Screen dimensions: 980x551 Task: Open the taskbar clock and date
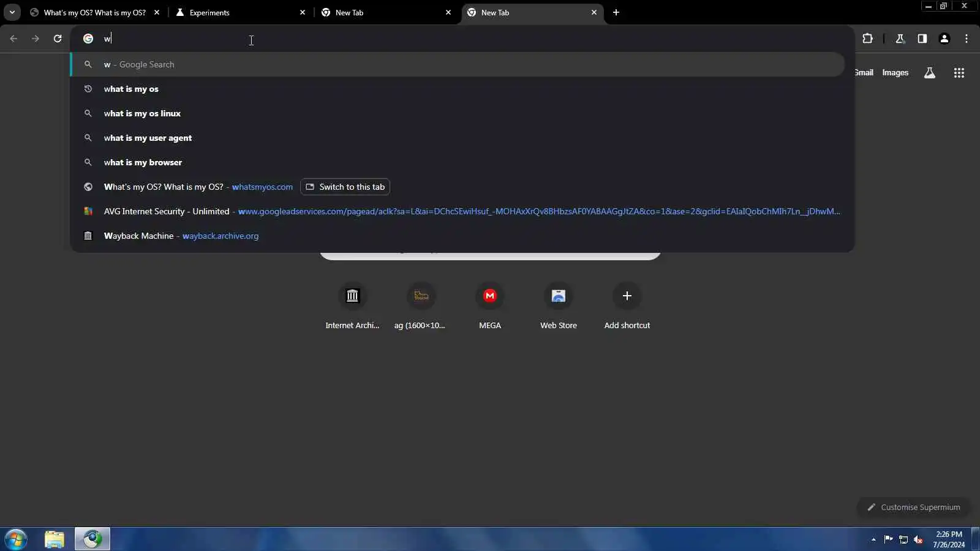(949, 539)
